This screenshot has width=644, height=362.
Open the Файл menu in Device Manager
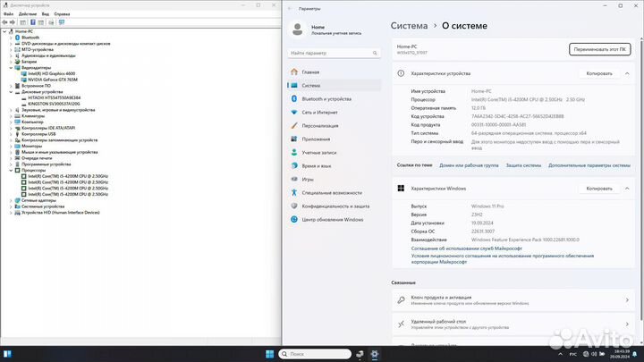tap(8, 14)
